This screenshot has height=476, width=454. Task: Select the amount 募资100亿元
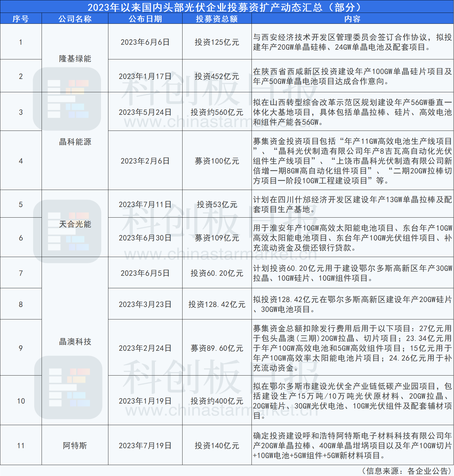pos(217,161)
